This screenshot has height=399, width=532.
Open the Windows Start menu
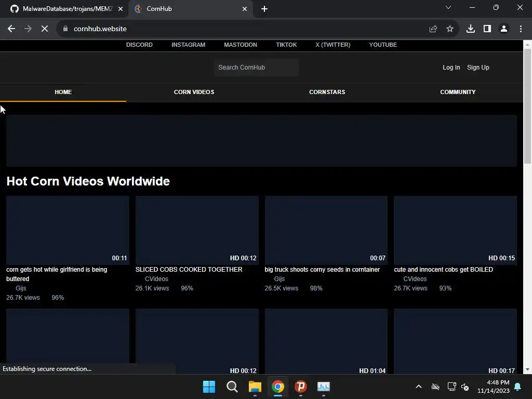click(209, 387)
